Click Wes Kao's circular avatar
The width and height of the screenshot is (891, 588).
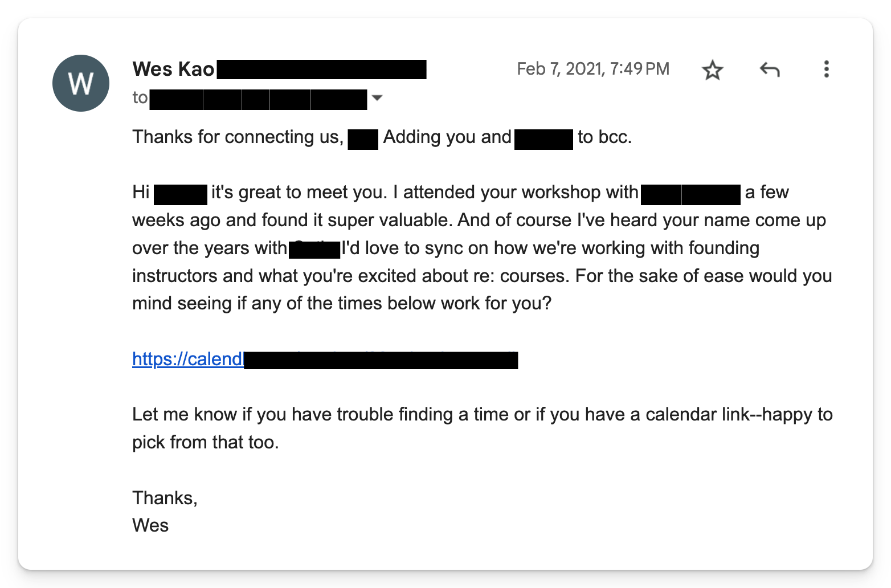click(80, 83)
